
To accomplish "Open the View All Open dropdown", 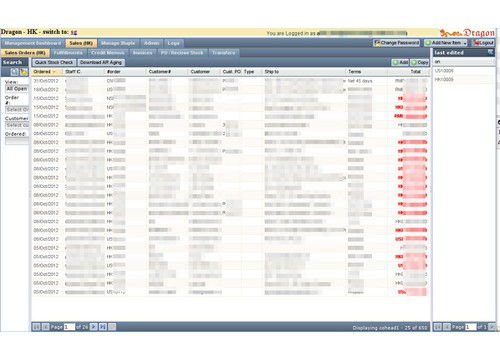I will 17,89.
